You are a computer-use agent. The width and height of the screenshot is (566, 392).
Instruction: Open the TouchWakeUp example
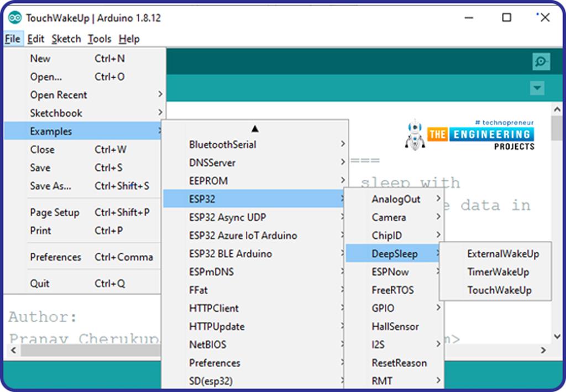pos(499,290)
